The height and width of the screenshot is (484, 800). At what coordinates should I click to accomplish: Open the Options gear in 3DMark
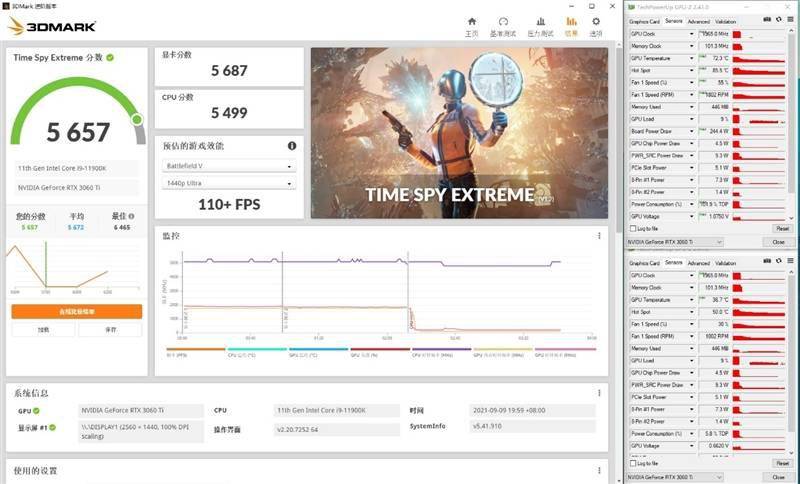tap(595, 21)
